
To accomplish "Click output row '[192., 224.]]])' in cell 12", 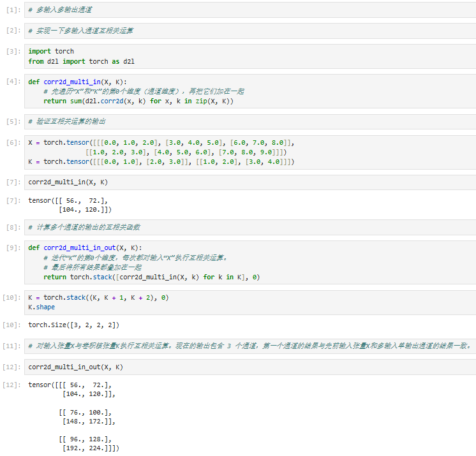I will (91, 448).
